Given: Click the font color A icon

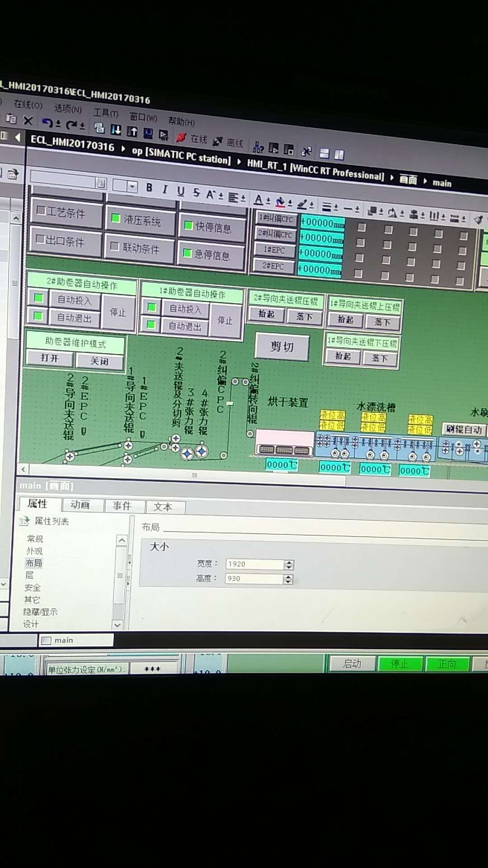Looking at the screenshot, I should point(258,200).
